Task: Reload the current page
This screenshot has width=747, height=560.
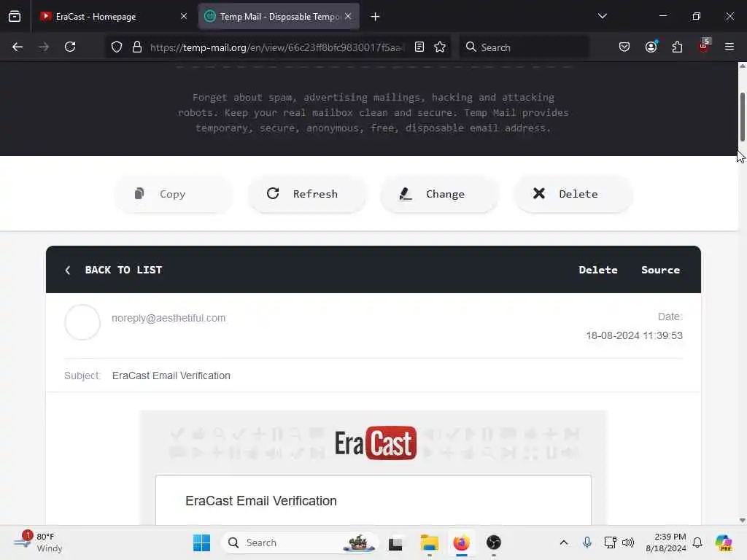Action: [70, 47]
